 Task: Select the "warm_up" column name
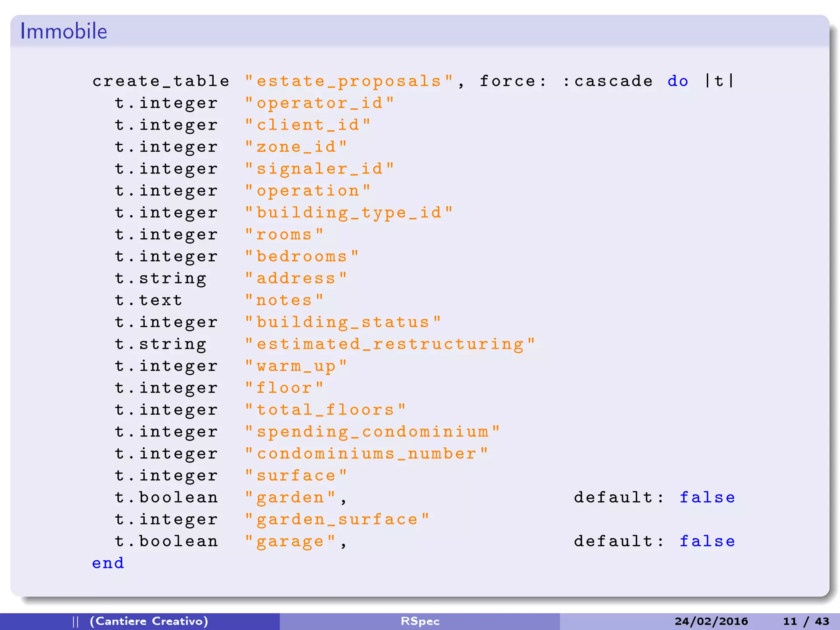(x=296, y=366)
